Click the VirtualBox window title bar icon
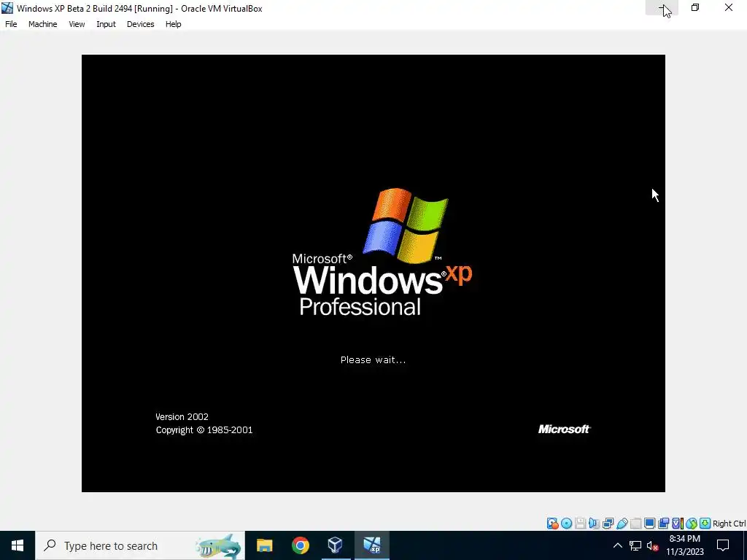The height and width of the screenshot is (560, 747). point(7,8)
